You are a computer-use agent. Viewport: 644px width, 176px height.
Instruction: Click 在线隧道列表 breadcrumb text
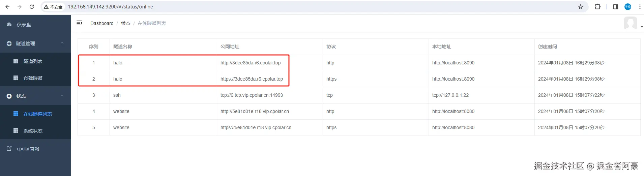[x=152, y=23]
